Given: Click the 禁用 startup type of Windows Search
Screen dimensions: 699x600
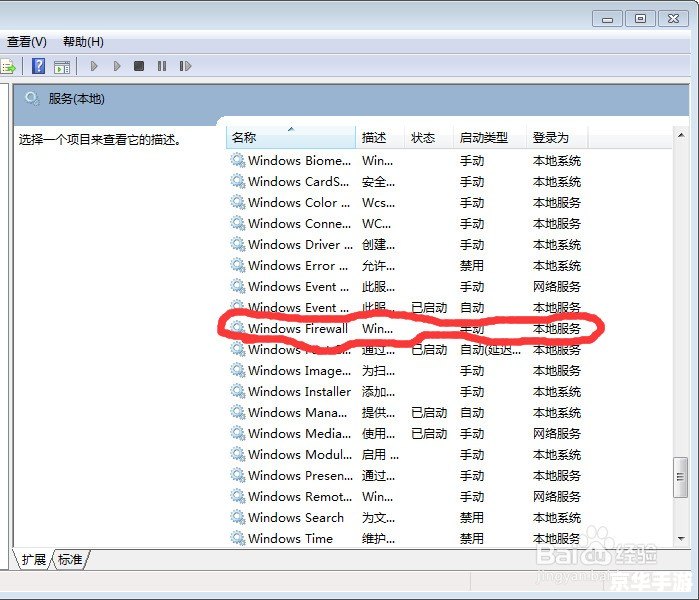Looking at the screenshot, I should 472,518.
